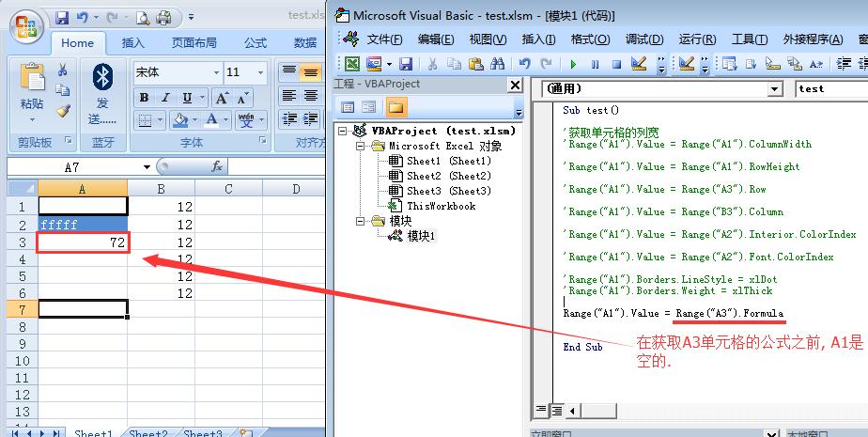The height and width of the screenshot is (437, 868).
Task: Select Sheet1 (Sheet1) in project tree
Action: pyautogui.click(x=449, y=162)
